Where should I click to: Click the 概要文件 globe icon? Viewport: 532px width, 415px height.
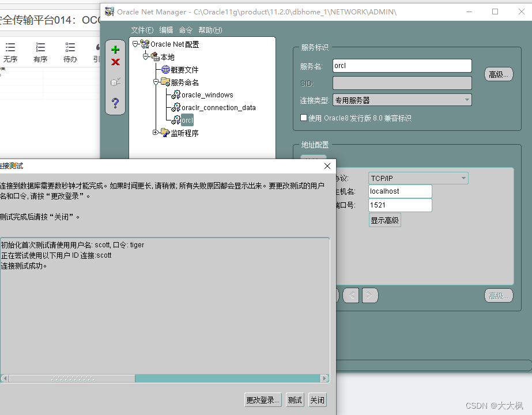[x=165, y=70]
